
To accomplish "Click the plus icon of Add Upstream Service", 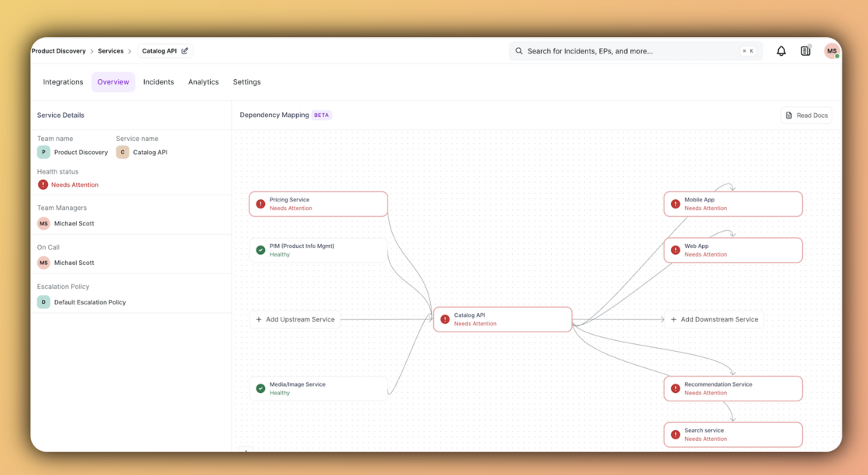I will (x=259, y=319).
